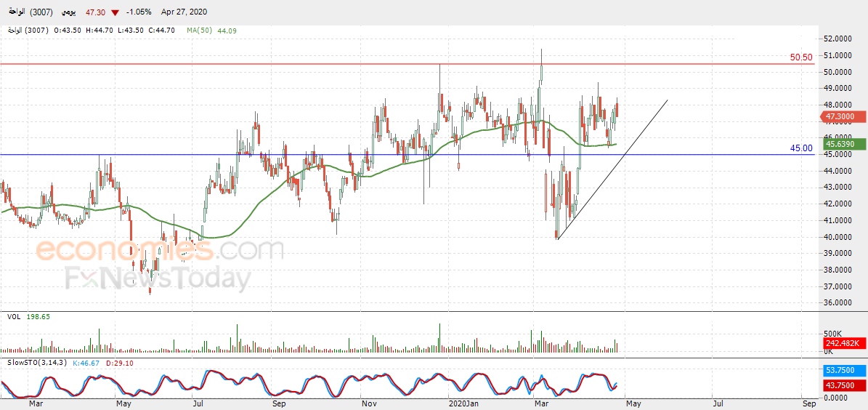Click the red 50.50 resistance level label

[x=801, y=57]
